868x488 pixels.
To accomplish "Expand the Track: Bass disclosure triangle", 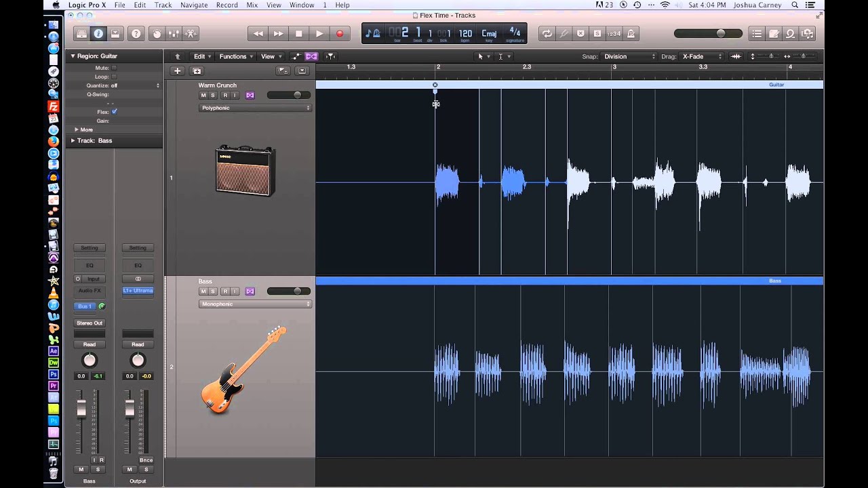I will coord(73,140).
